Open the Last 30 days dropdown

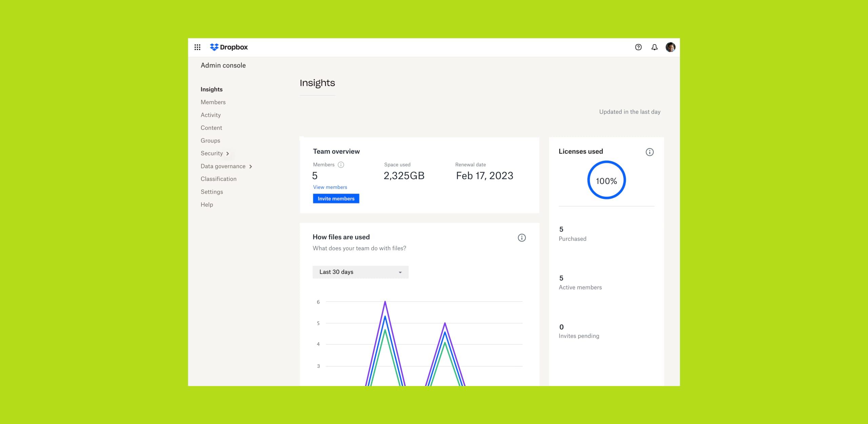click(360, 272)
